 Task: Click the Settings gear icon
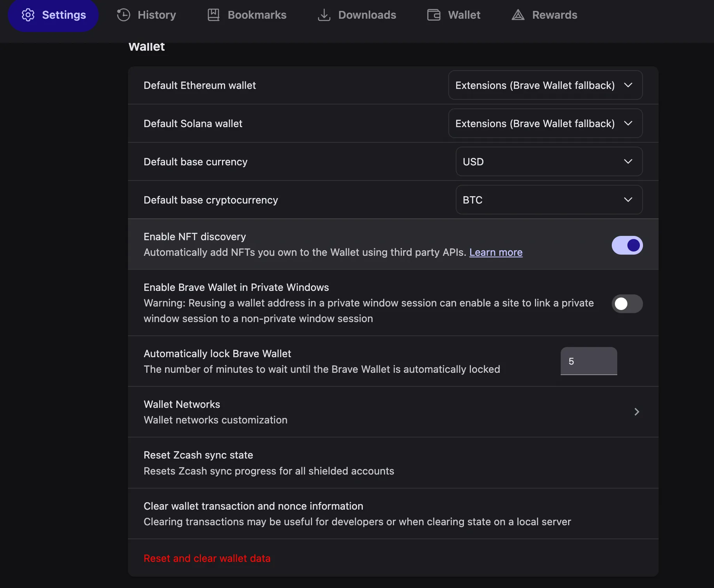tap(28, 15)
